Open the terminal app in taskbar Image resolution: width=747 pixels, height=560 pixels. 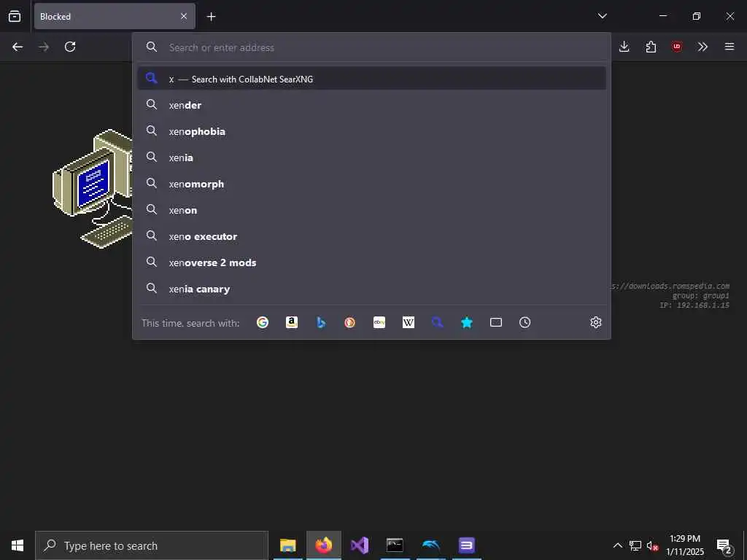[395, 545]
